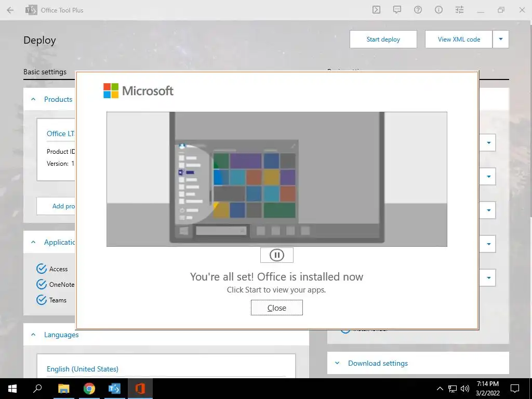Screen dimensions: 532x399
Task: Open the lowest dropdown in right settings column
Action: coord(488,278)
